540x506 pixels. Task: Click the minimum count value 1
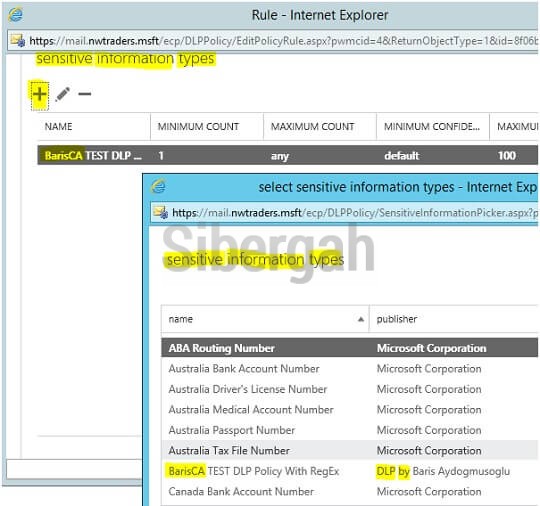(161, 156)
